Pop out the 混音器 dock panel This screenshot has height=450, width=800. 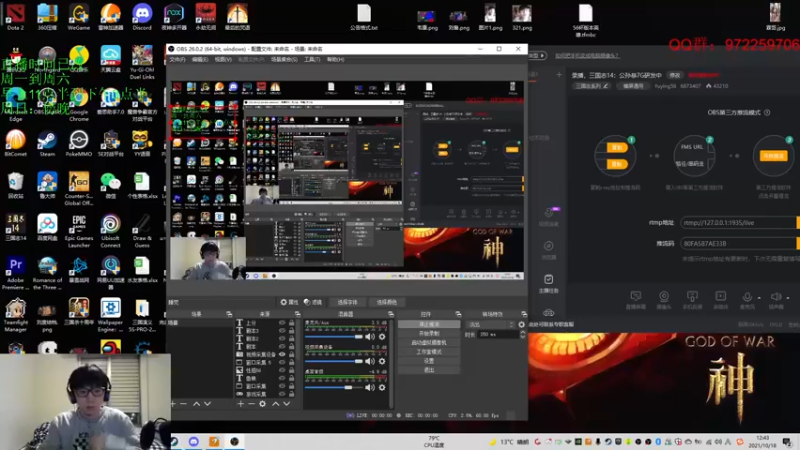point(391,314)
